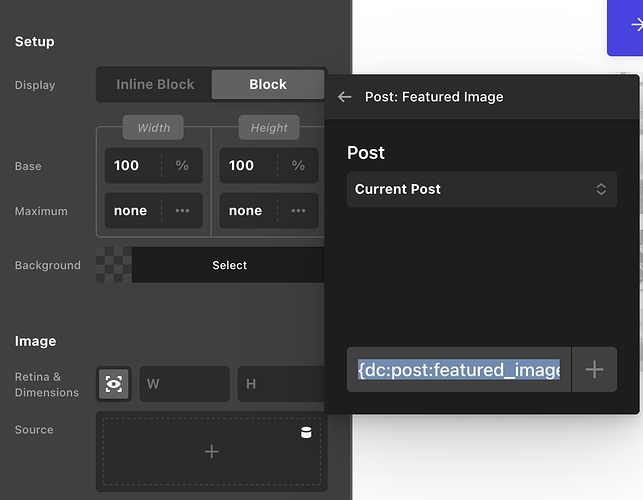
Task: Click the Background Select button
Action: point(229,265)
